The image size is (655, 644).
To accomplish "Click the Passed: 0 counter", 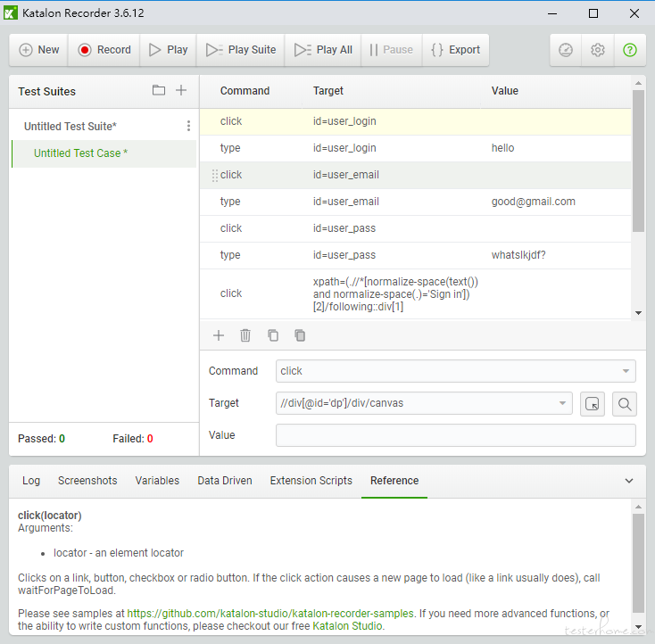I will point(41,439).
